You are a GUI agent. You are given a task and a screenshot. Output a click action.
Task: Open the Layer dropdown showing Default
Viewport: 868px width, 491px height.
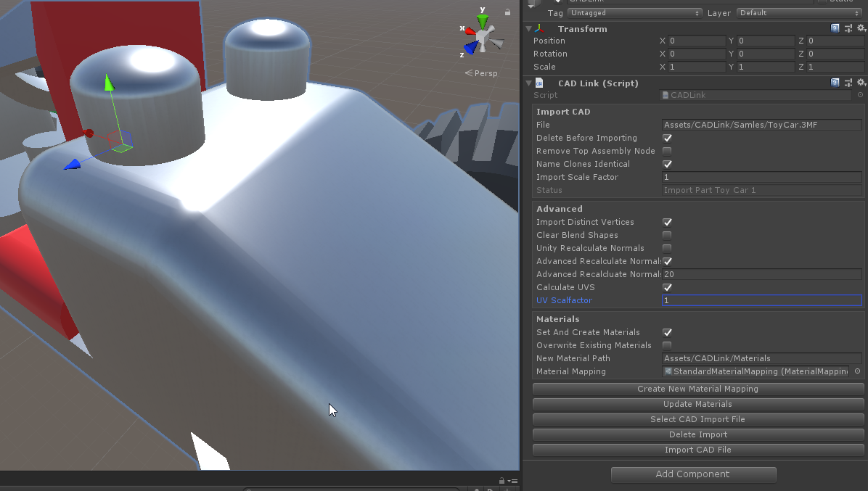tap(798, 13)
